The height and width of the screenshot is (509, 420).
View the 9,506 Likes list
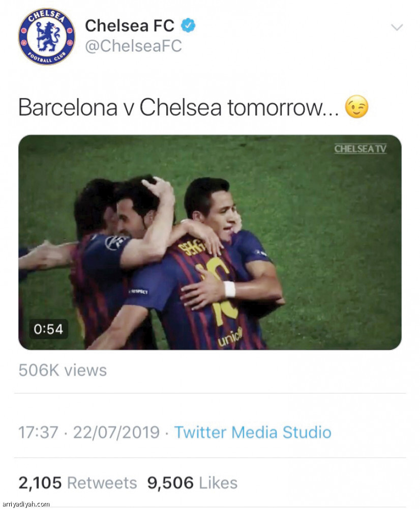pos(192,483)
